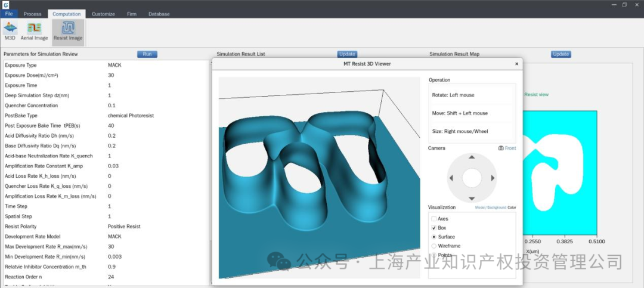Click Exposure Time value 1

(x=109, y=85)
